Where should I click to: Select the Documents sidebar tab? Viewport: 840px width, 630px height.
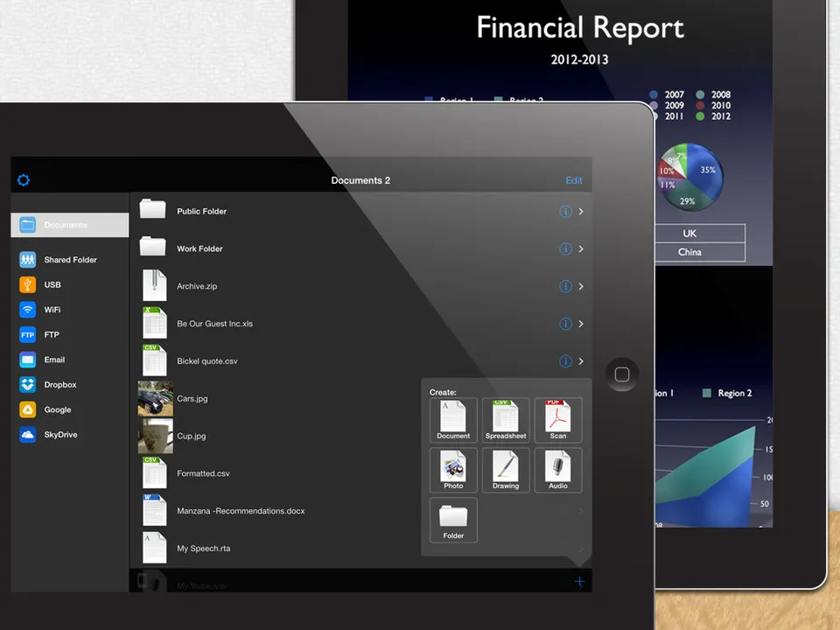coord(70,225)
